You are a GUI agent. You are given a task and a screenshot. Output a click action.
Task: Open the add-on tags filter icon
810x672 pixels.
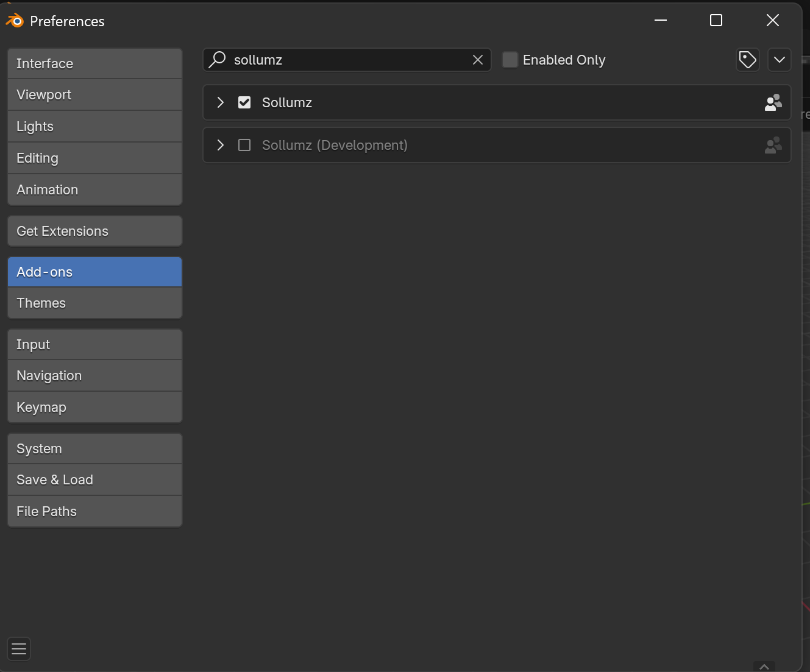tap(748, 60)
